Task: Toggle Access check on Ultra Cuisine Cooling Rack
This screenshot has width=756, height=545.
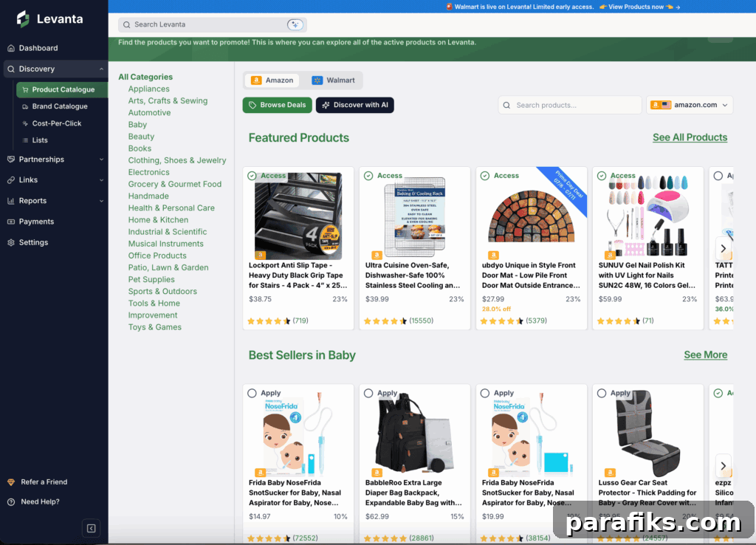Action: 368,176
